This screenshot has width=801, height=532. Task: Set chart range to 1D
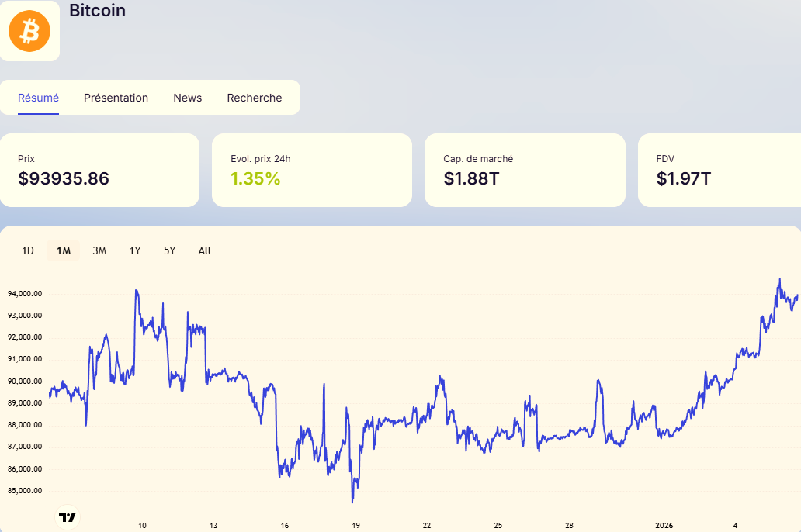click(28, 250)
